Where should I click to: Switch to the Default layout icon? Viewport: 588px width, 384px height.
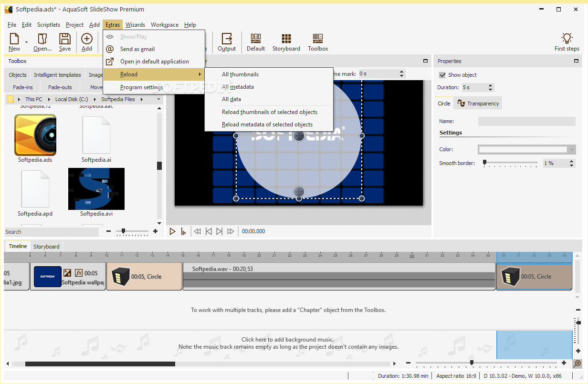256,42
